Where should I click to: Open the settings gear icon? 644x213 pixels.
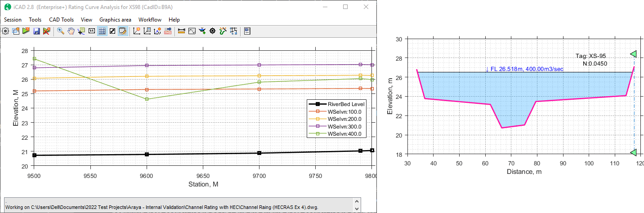[x=5, y=31]
